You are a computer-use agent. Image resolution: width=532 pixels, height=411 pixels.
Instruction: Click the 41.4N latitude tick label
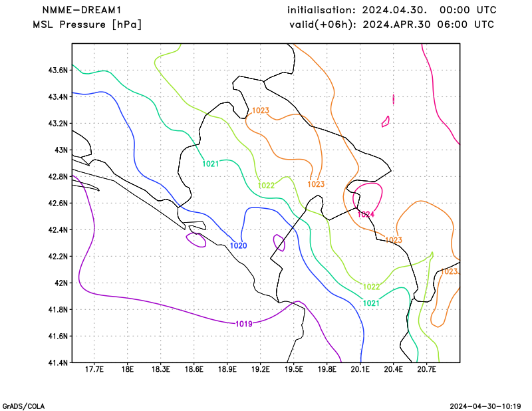point(58,362)
